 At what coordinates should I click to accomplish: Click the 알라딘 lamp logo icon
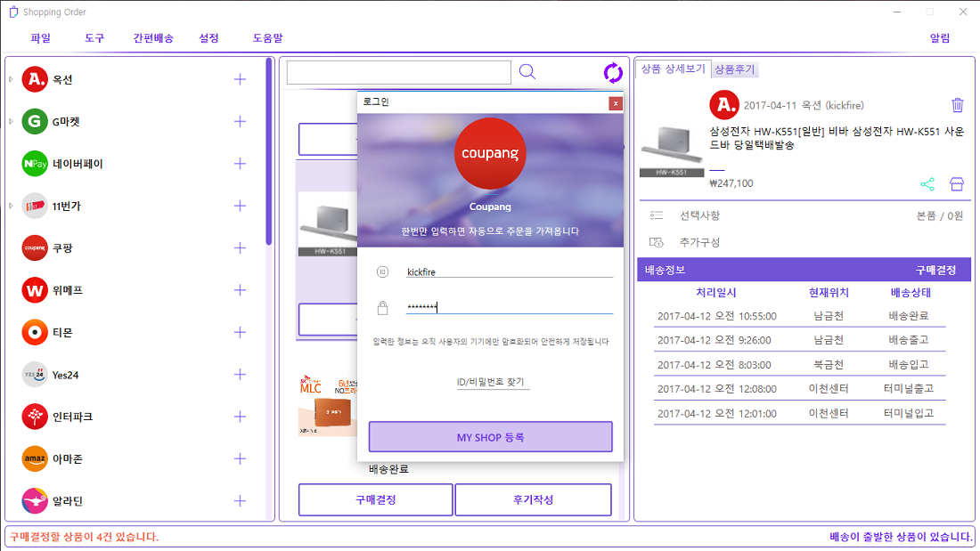[x=35, y=501]
